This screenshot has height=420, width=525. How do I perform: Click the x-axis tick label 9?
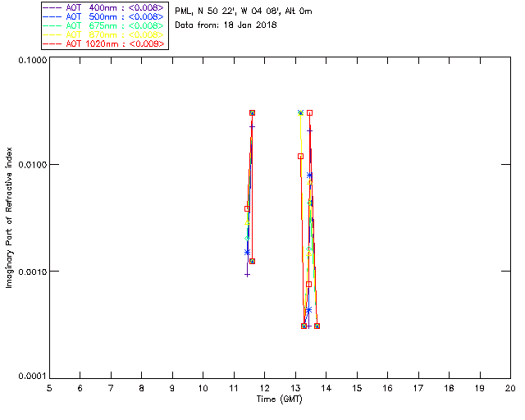pos(172,388)
